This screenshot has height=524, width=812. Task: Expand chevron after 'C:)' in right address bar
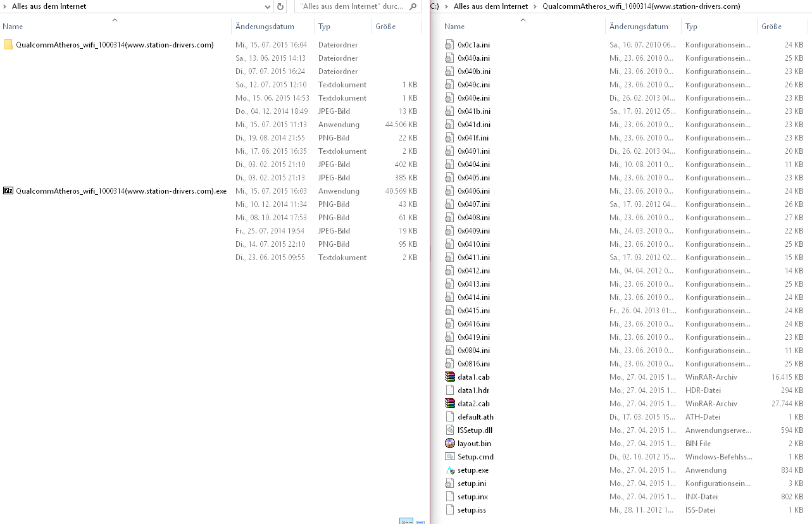click(x=447, y=6)
